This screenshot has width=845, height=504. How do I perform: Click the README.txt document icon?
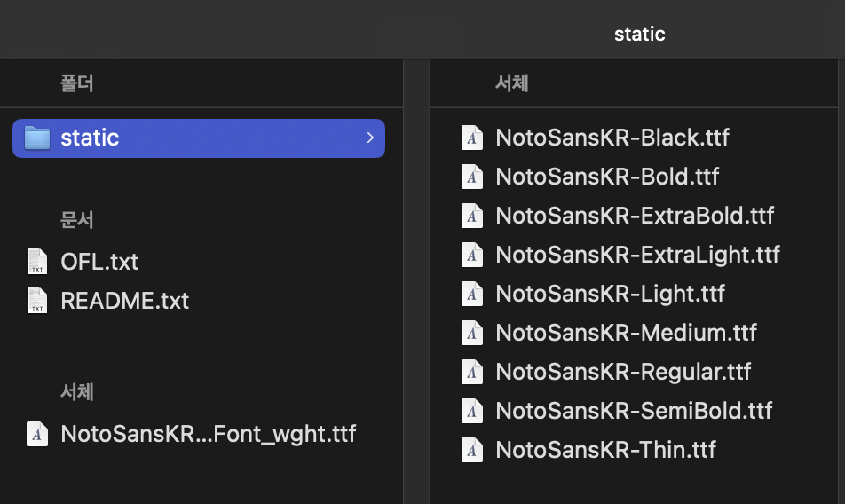(37, 301)
